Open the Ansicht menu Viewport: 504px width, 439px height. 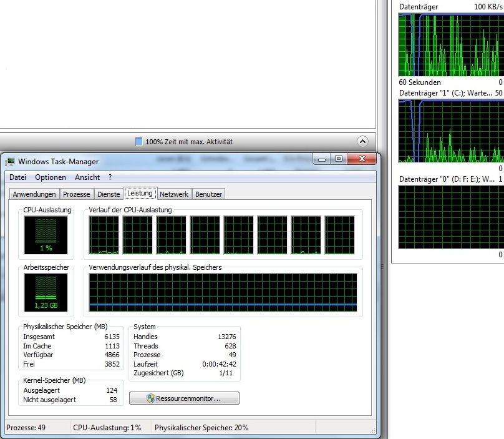pyautogui.click(x=87, y=177)
